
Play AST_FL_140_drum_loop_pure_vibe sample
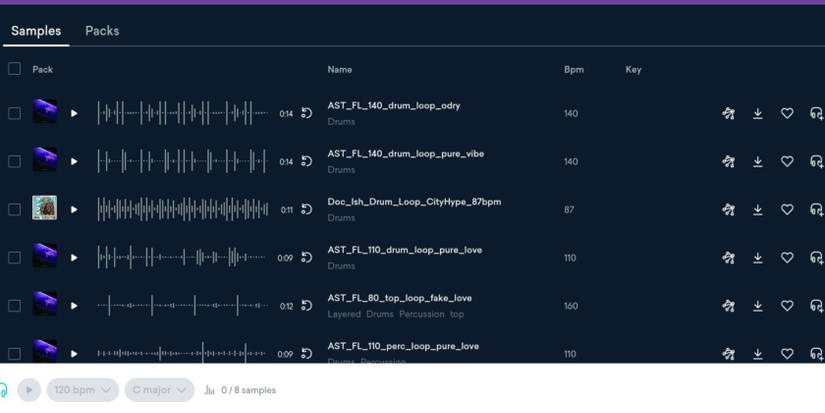coord(74,162)
